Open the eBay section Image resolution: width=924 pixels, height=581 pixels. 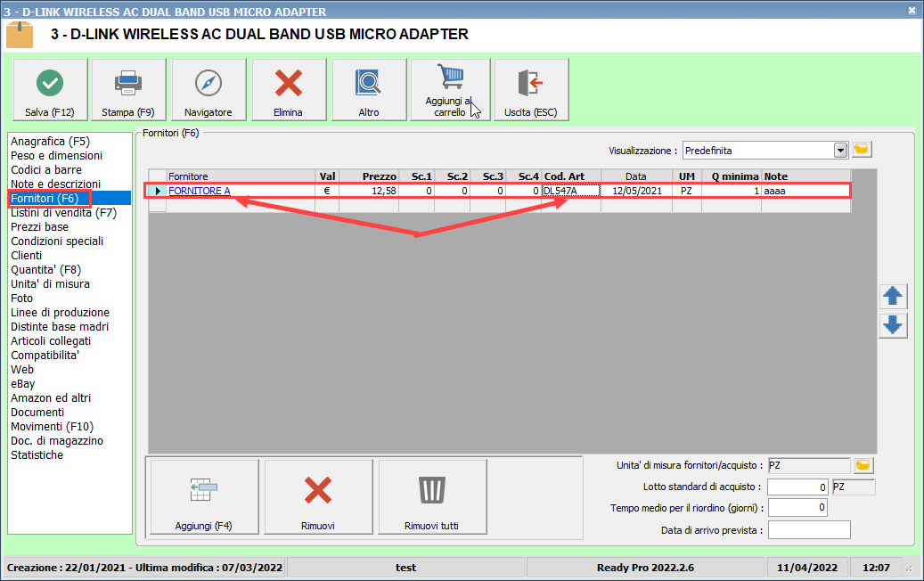[x=23, y=383]
